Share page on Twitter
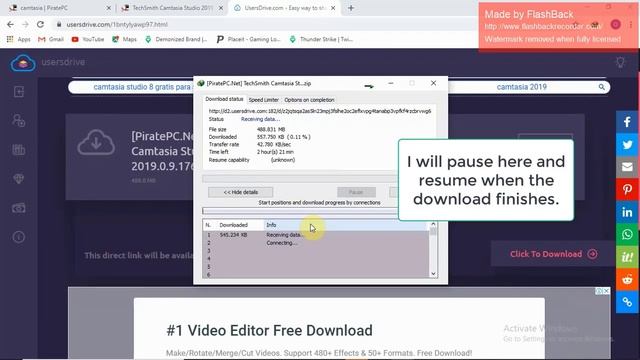 point(627,144)
